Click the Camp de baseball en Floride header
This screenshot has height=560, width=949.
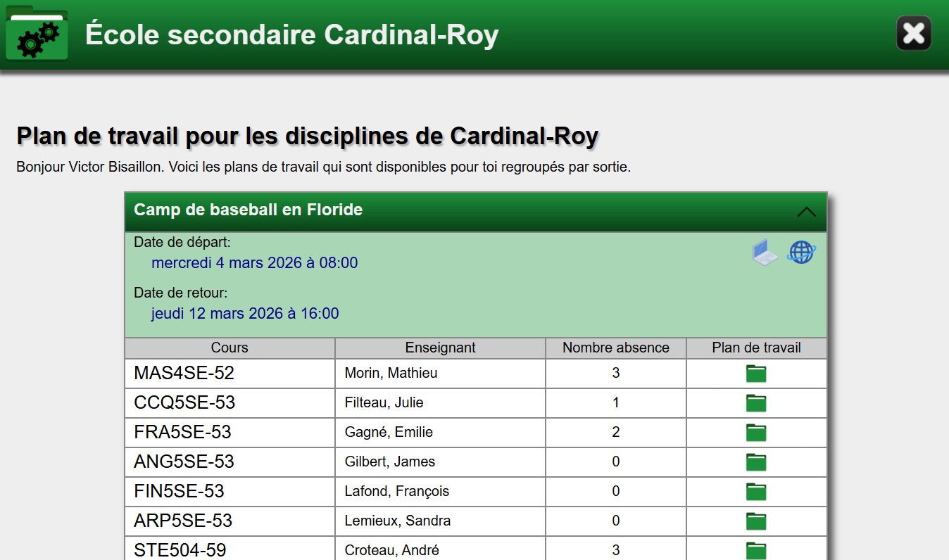tap(249, 210)
